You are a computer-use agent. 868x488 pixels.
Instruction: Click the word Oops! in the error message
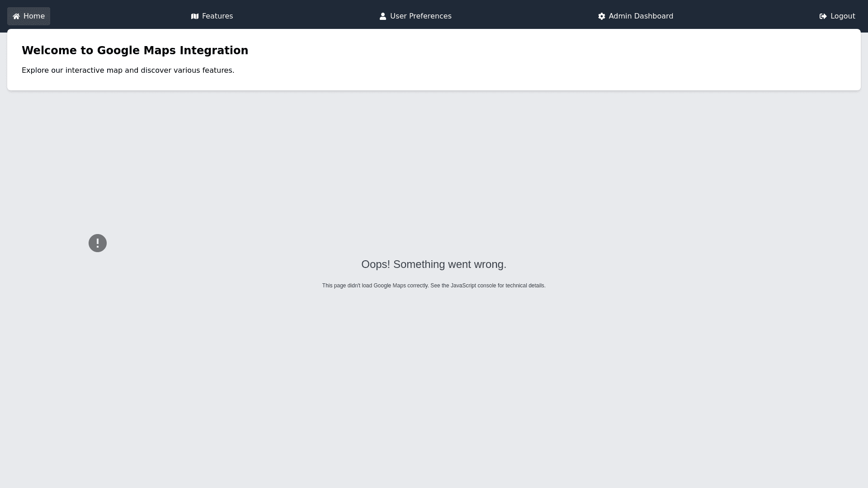[375, 264]
